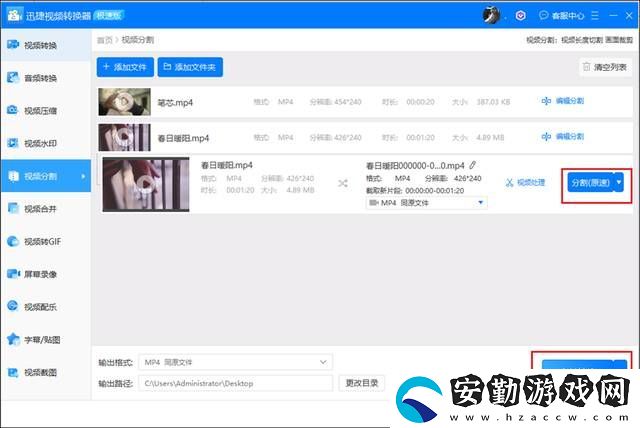The width and height of the screenshot is (640, 428).
Task: Click the 音频转换 sidebar icon
Action: pyautogui.click(x=13, y=77)
